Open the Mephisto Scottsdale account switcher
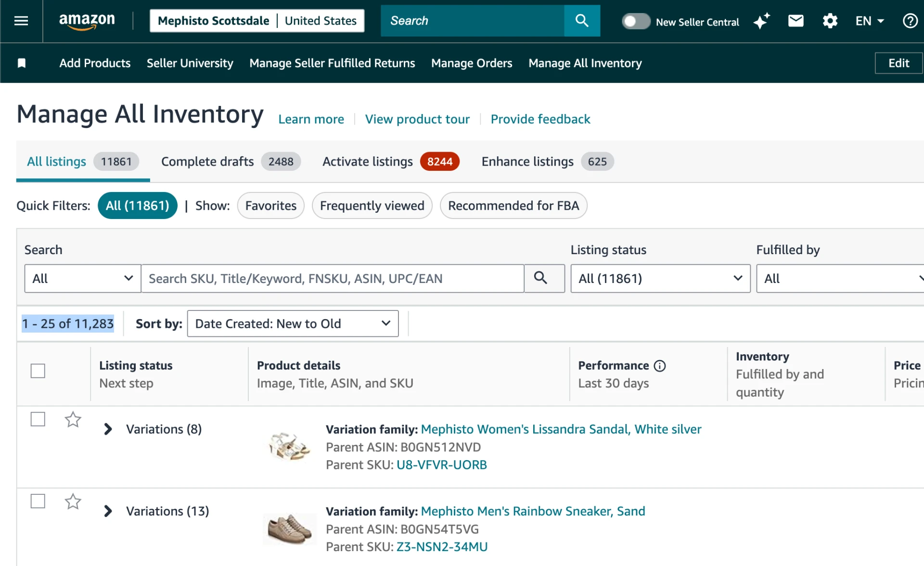Image resolution: width=924 pixels, height=566 pixels. pyautogui.click(x=257, y=21)
